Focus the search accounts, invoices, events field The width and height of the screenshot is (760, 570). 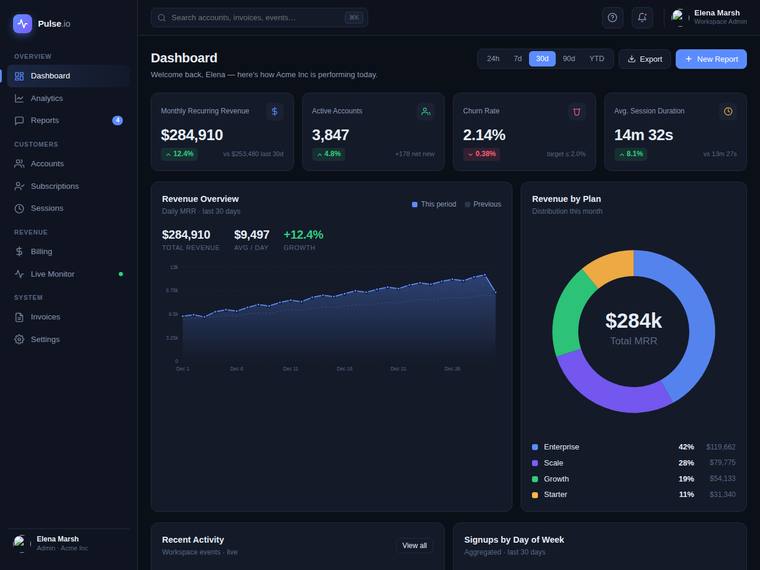pyautogui.click(x=259, y=18)
